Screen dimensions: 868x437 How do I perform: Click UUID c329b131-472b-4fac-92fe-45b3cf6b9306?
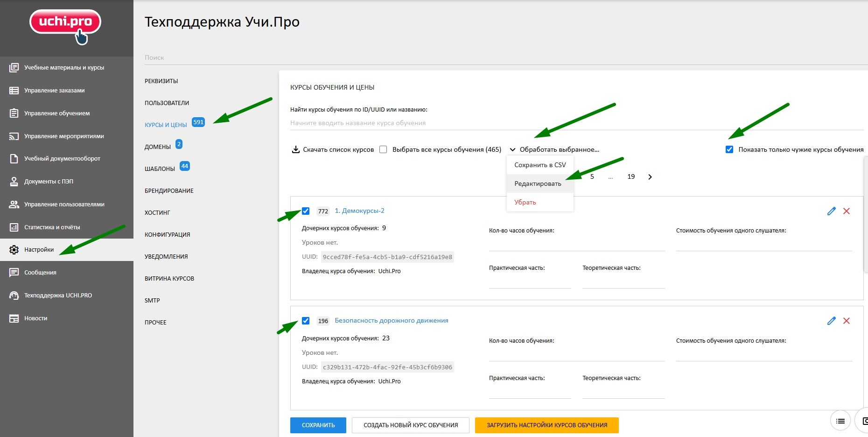pos(387,367)
